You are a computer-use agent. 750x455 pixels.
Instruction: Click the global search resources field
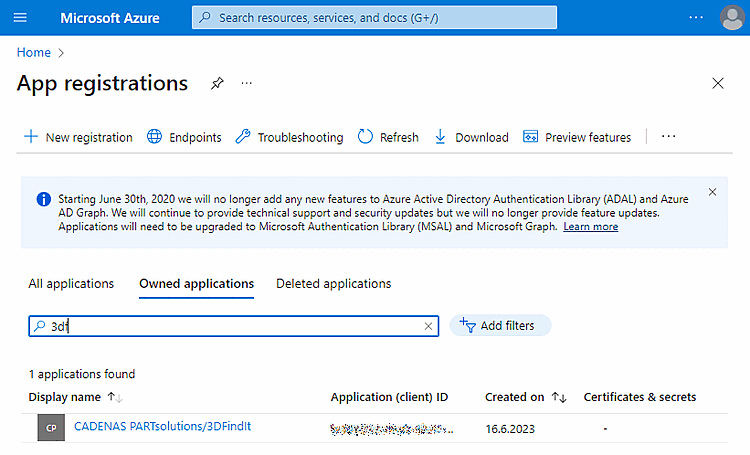375,18
